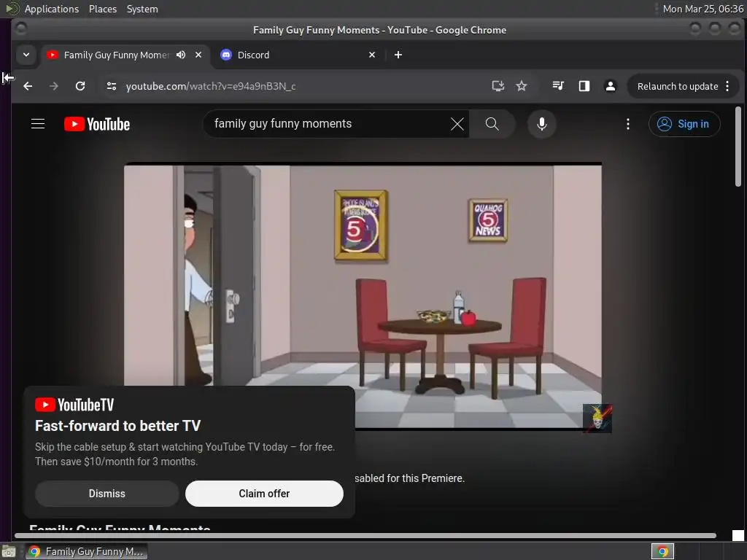
Task: Claim the YouTube TV offer
Action: tap(264, 494)
